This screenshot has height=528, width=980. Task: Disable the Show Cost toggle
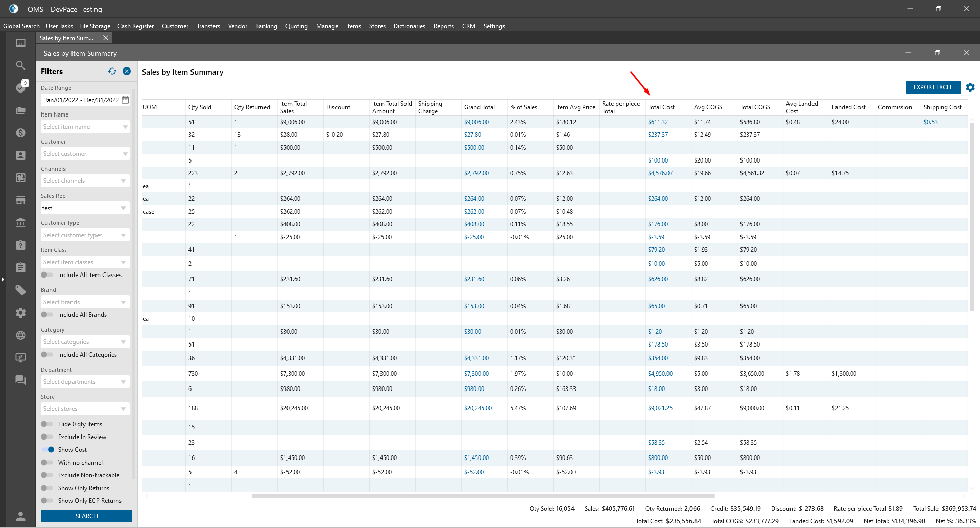[48, 450]
